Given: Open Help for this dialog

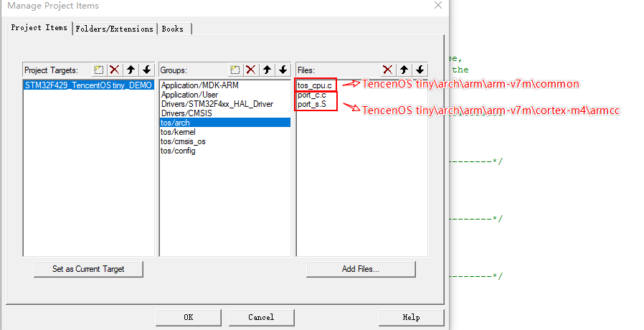Looking at the screenshot, I should tap(411, 317).
